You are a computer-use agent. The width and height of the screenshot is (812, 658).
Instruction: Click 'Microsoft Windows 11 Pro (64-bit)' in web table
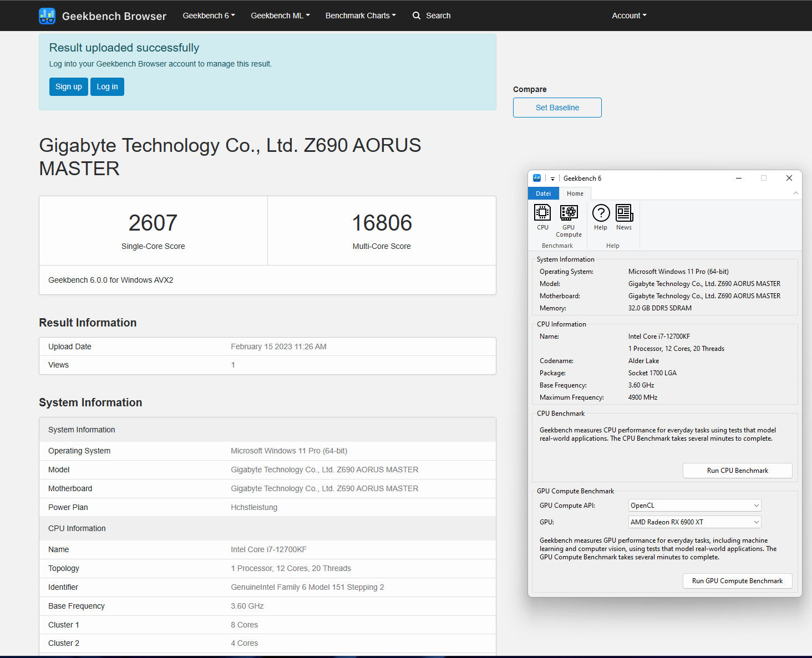[289, 451]
